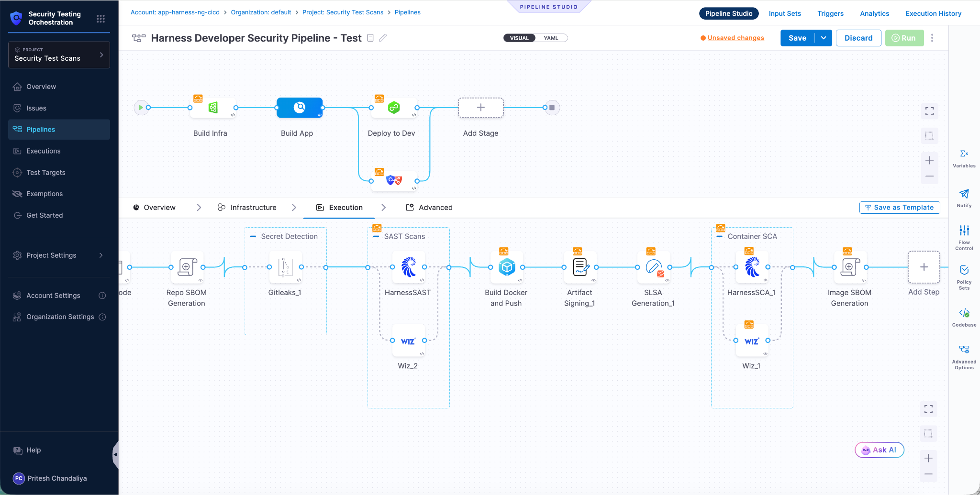Click the Pipelines breadcrumb link
This screenshot has height=495, width=980.
[x=407, y=12]
